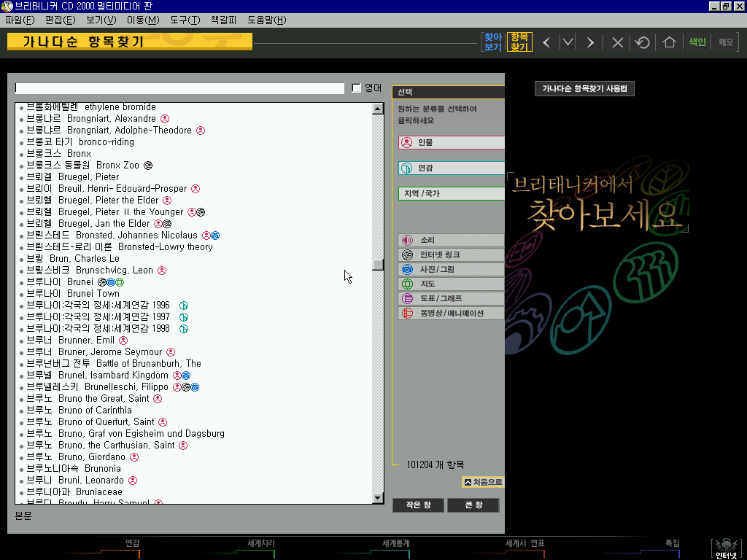Screen dimensions: 747x560
Task: Select entry 브루넌버그 전투 Battle of Brunanburh
Action: click(x=113, y=363)
